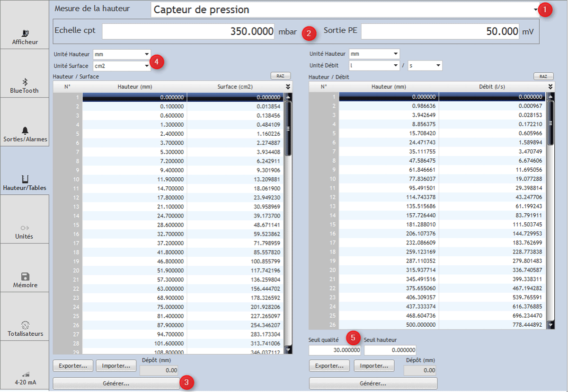Open the Afficheur sidebar tab
The width and height of the screenshot is (568, 392).
coord(25,25)
